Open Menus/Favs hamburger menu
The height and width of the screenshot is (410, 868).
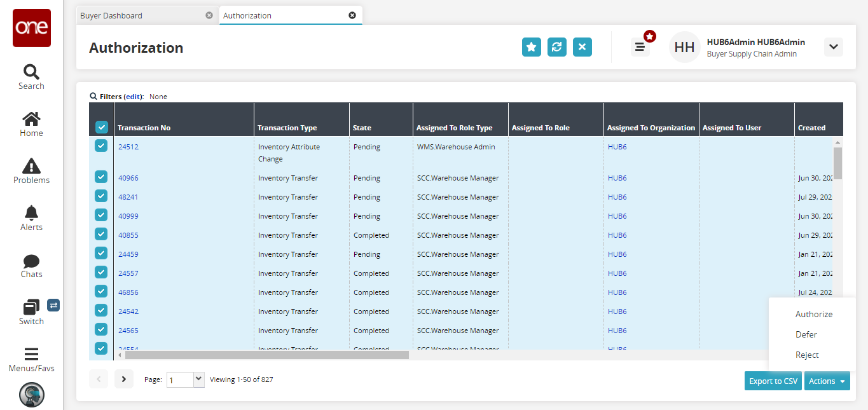click(x=31, y=354)
